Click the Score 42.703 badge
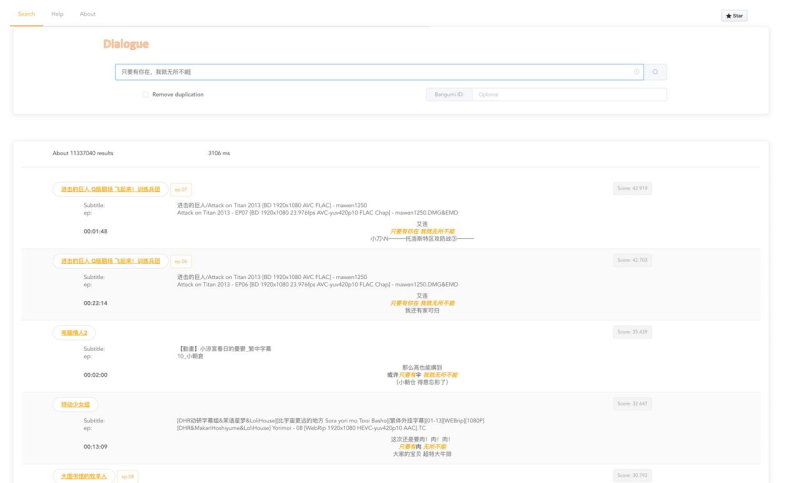Viewport: 800px width, 483px height. click(632, 260)
